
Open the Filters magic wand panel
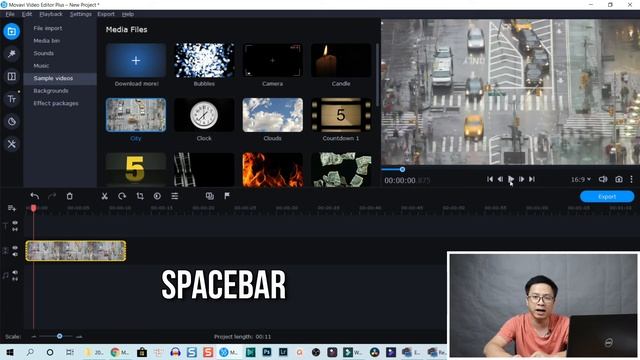11,54
